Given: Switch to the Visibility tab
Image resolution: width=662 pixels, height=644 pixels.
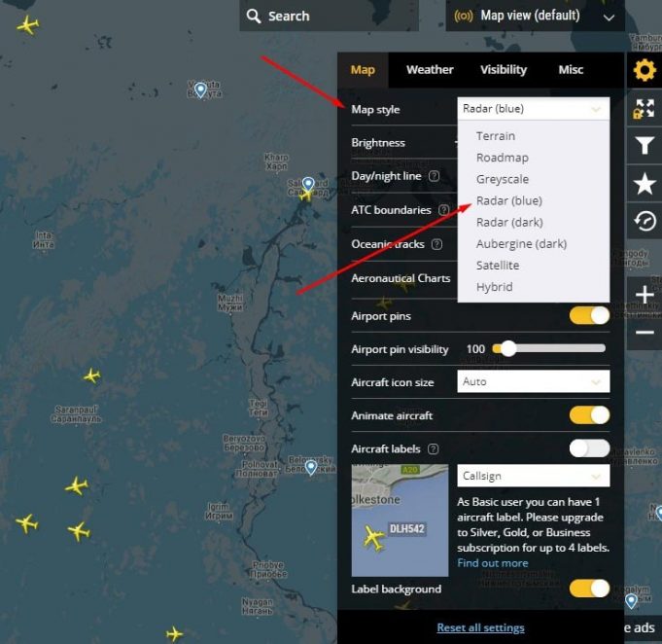Looking at the screenshot, I should click(504, 70).
